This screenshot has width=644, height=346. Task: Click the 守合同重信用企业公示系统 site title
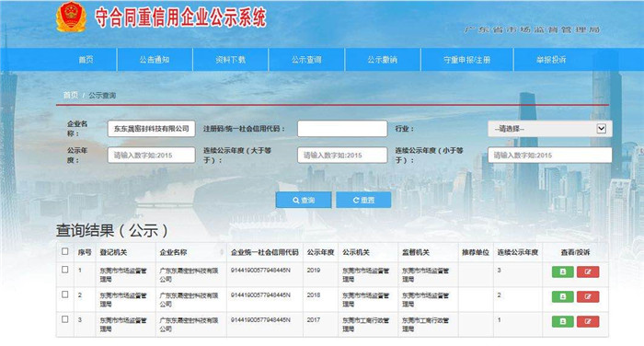[x=180, y=17]
